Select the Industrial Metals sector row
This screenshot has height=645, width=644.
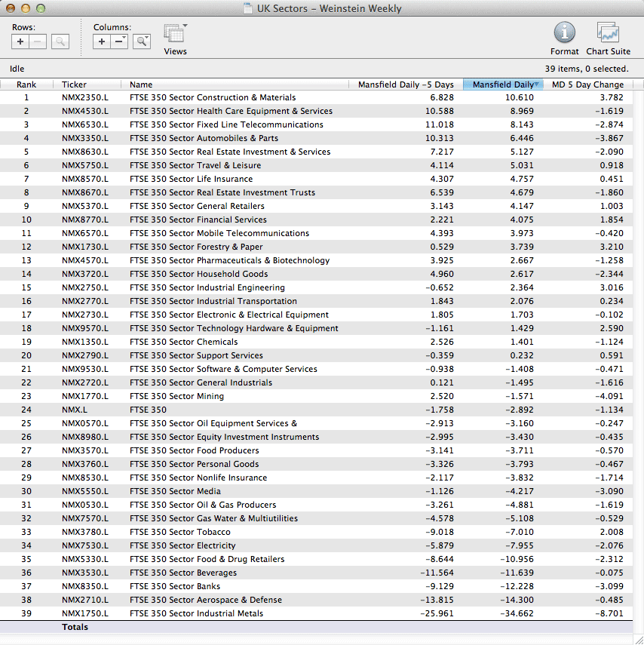[x=196, y=613]
